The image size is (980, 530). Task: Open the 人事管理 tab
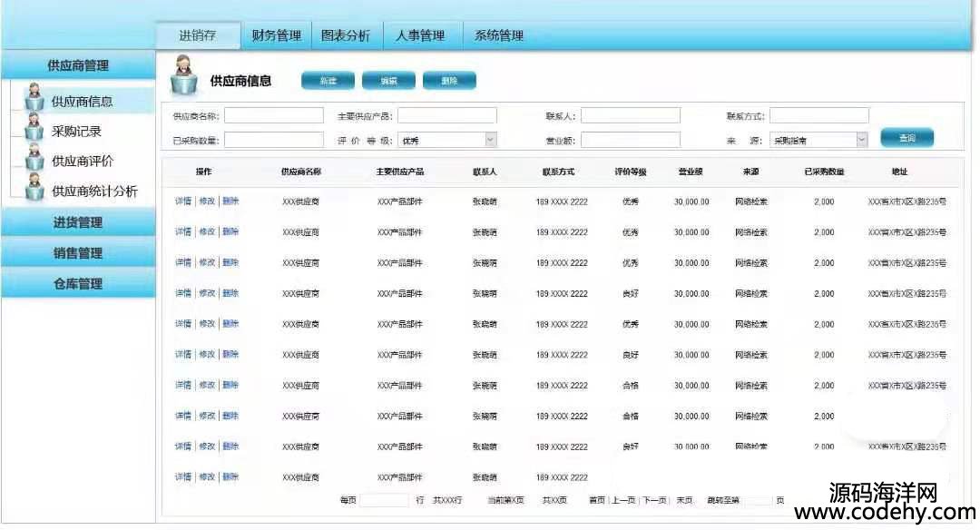pyautogui.click(x=420, y=35)
